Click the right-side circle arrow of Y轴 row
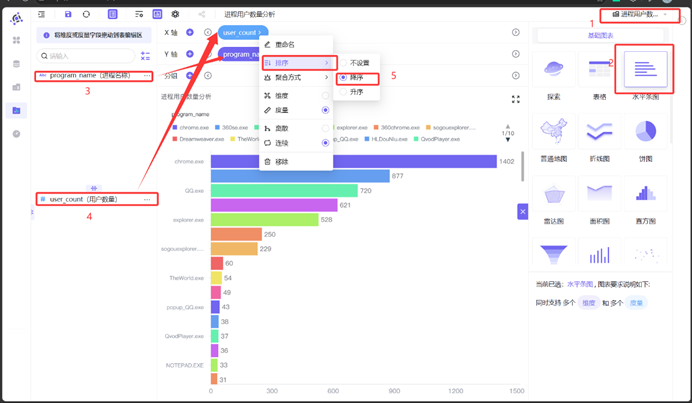 [x=515, y=54]
